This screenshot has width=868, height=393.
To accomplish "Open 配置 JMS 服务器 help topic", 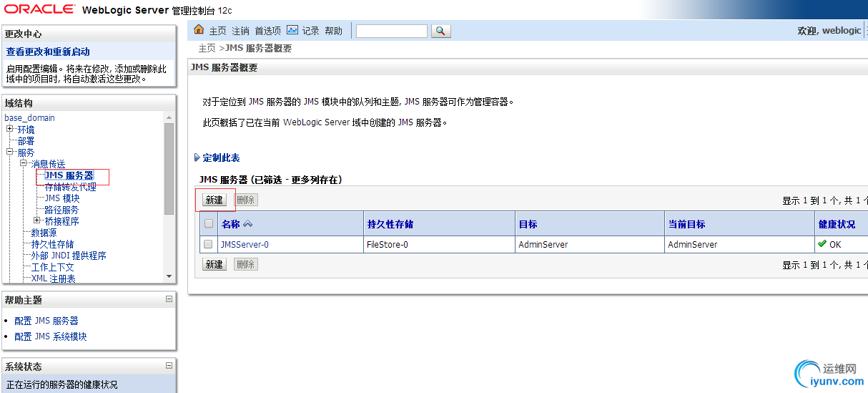I will pos(46,321).
